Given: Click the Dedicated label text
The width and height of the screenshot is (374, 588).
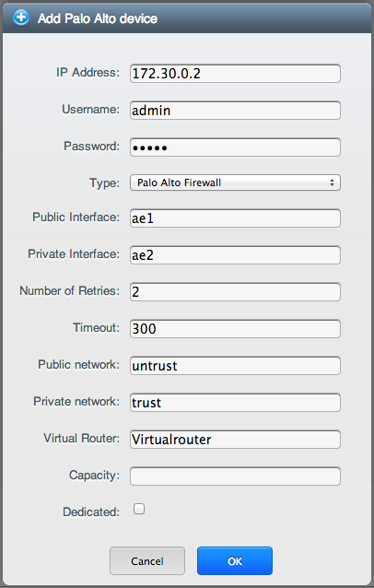Looking at the screenshot, I should (x=91, y=512).
